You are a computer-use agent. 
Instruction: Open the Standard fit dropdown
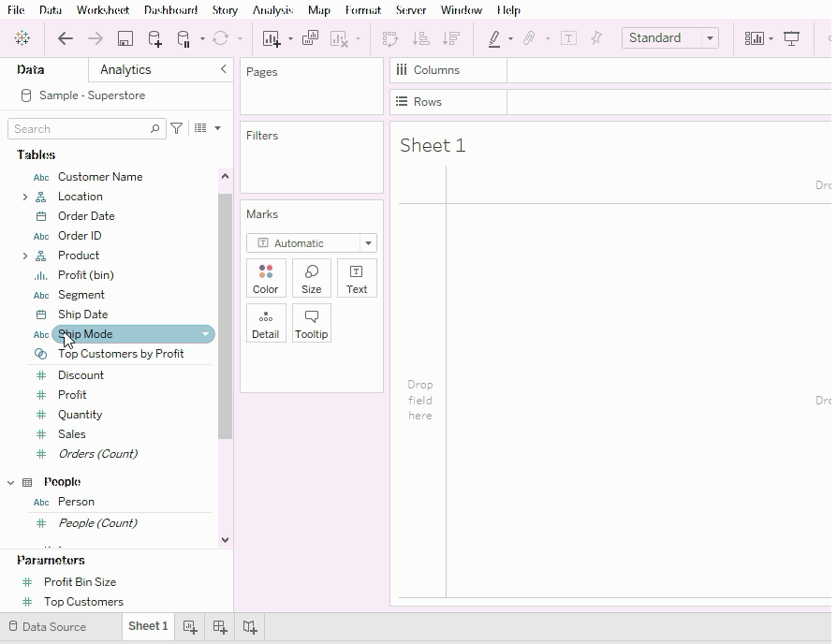point(710,38)
